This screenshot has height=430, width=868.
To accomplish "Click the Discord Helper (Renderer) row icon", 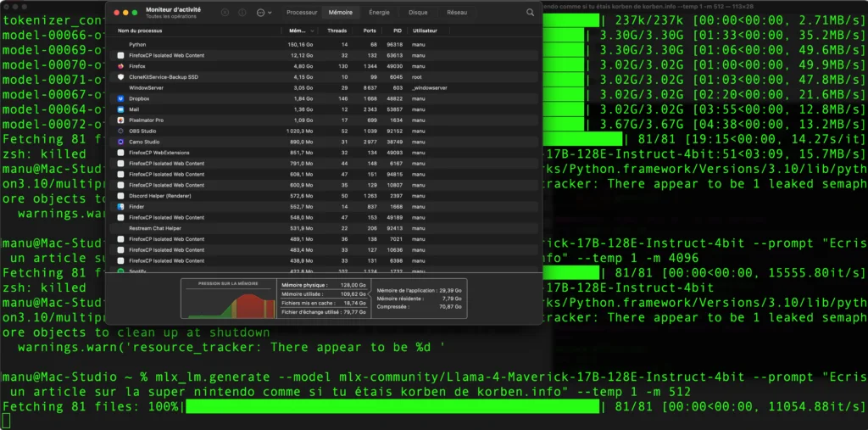I will point(120,196).
